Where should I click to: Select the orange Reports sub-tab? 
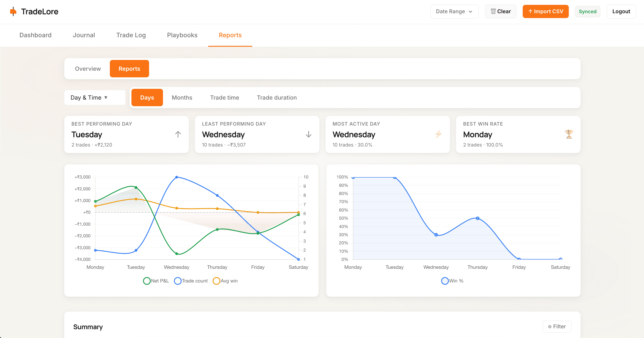tap(129, 69)
